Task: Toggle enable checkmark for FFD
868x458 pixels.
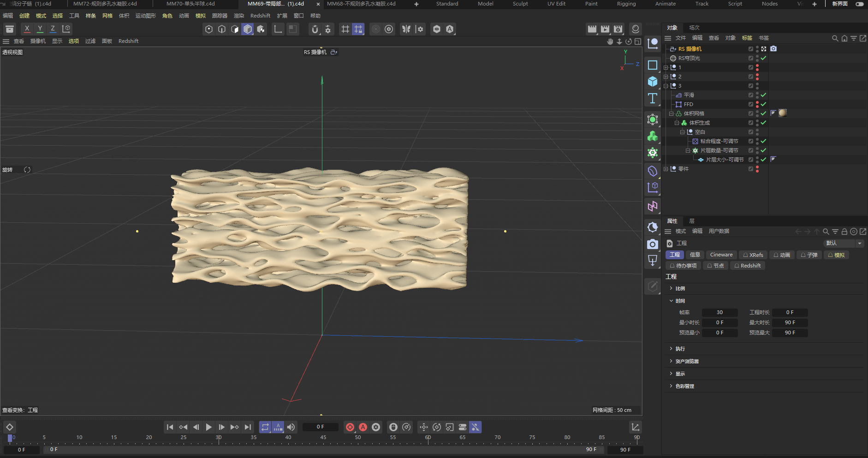Action: click(764, 104)
